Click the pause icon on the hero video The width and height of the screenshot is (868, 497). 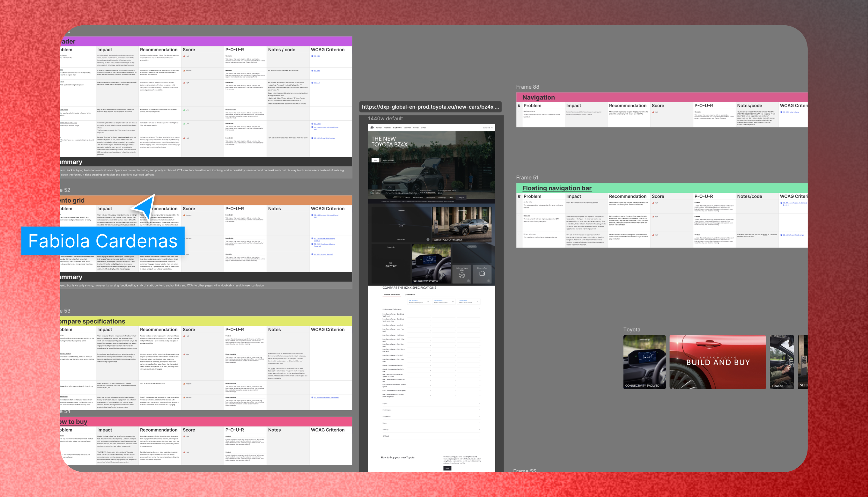tap(490, 138)
